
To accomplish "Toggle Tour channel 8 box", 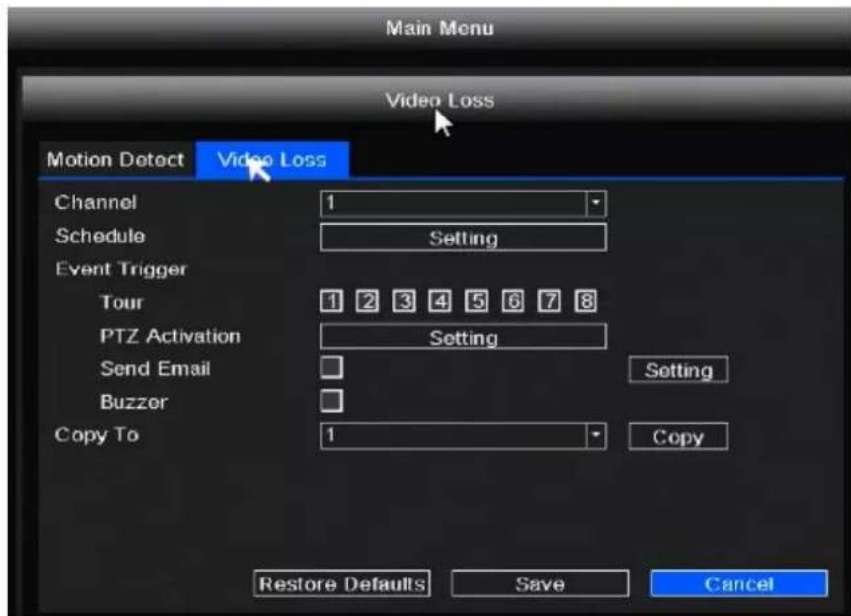I will click(x=585, y=301).
